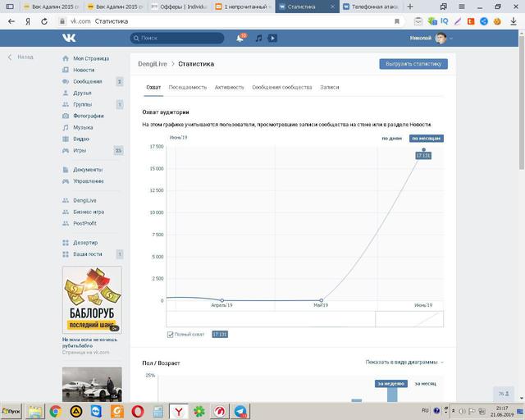This screenshot has height=420, width=525.
Task: Click the Yandex Я home button
Action: (28, 21)
